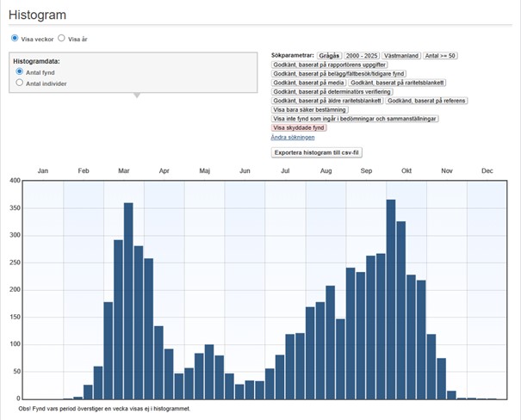This screenshot has width=521, height=420.
Task: Click the 'Antal >= 50' filter tag
Action: (x=441, y=55)
